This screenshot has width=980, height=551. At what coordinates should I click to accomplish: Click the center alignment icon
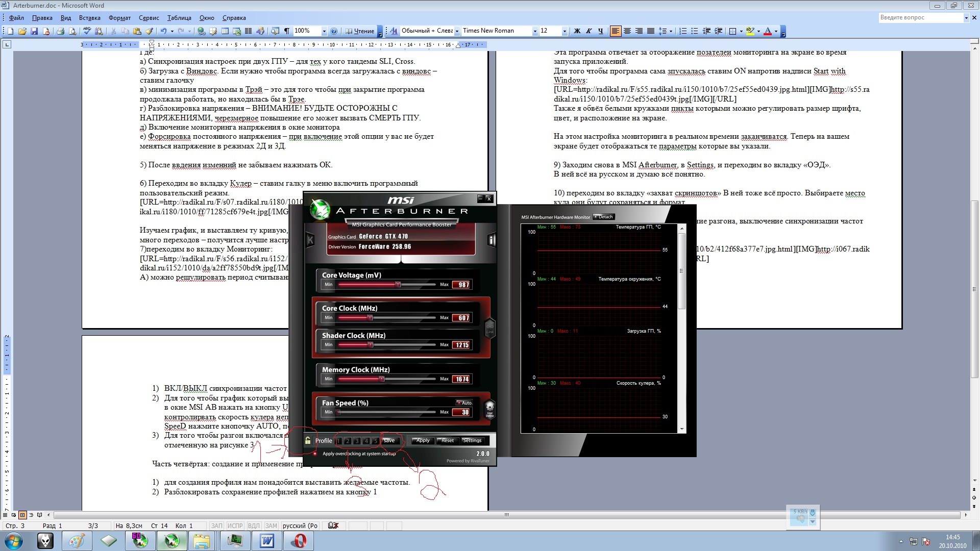click(627, 31)
